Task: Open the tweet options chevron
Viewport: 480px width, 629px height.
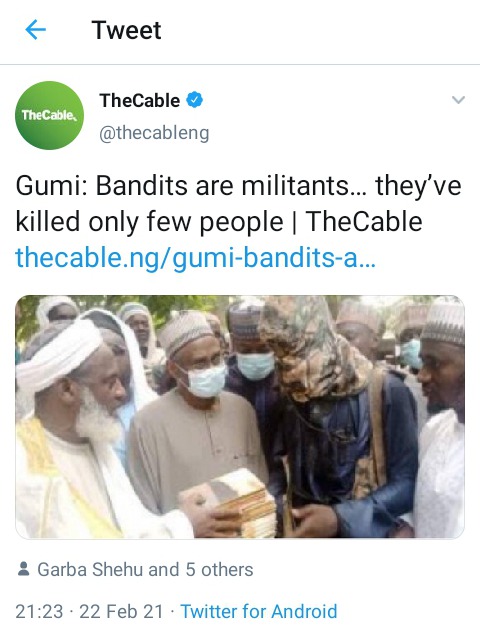Action: pos(458,99)
